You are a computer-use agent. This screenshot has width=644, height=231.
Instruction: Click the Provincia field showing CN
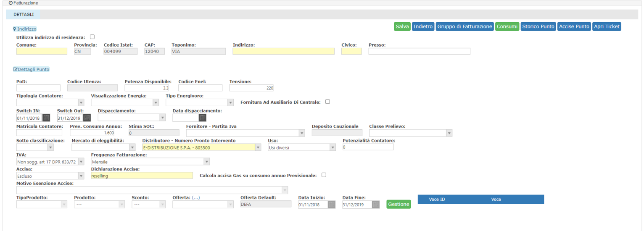82,51
